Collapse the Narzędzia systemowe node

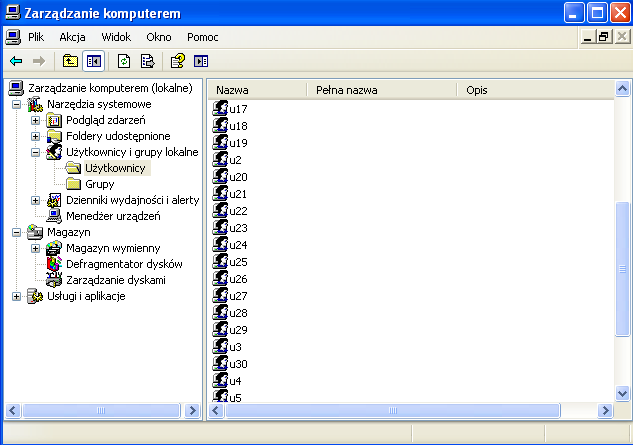[17, 104]
